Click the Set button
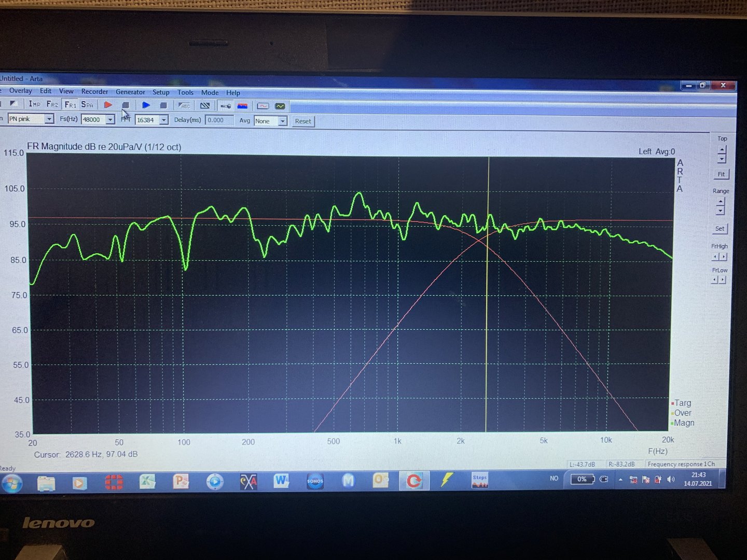747x560 pixels. (720, 229)
